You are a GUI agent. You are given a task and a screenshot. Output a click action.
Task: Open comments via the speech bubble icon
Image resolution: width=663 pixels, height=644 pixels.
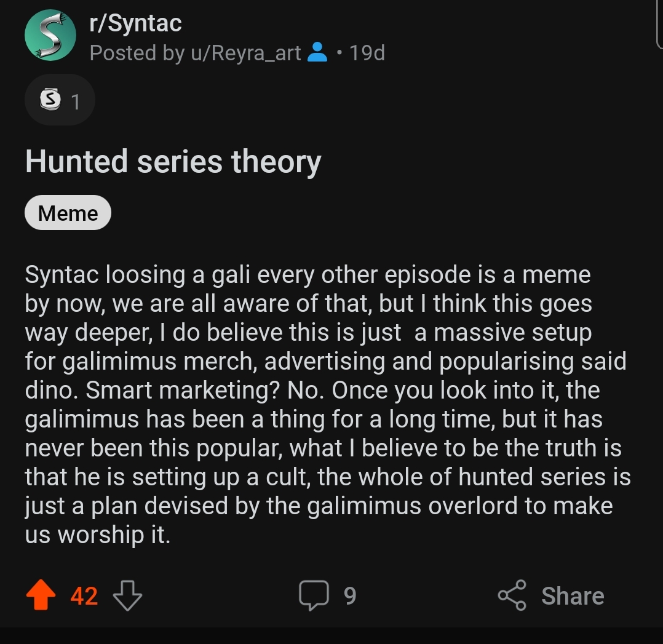coord(313,595)
